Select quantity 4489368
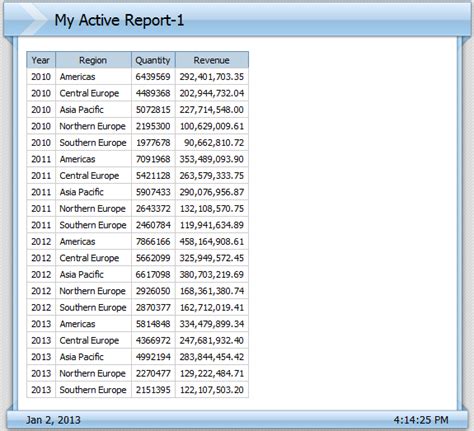Screen dimensions: 474x431 click(x=153, y=93)
